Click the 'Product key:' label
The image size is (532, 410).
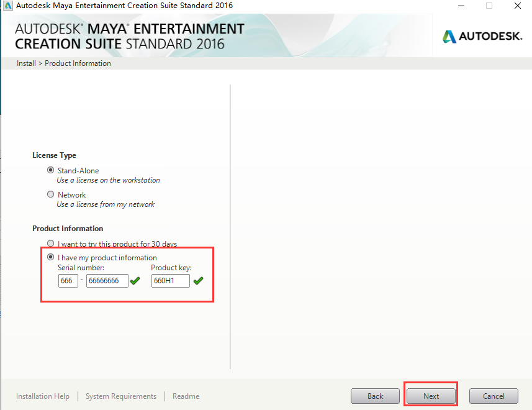[171, 268]
